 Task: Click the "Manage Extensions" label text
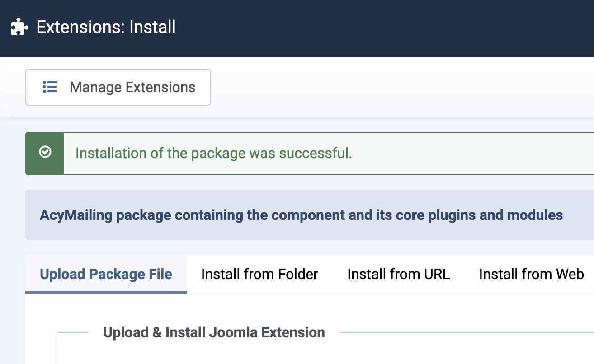coord(132,87)
